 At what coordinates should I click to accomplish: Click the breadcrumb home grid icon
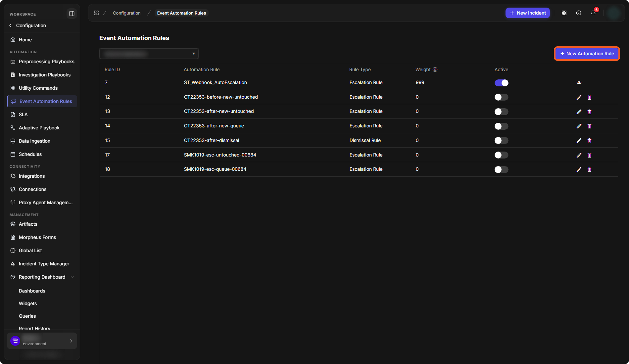click(x=96, y=13)
